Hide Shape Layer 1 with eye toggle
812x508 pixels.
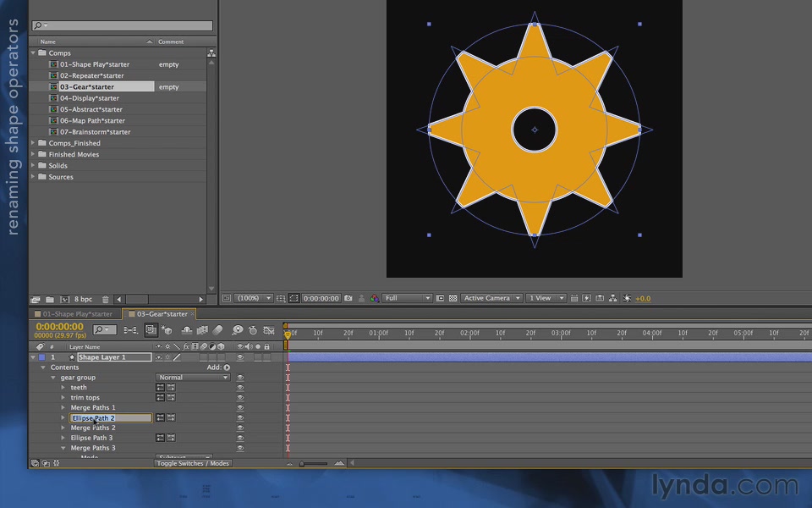(x=239, y=357)
